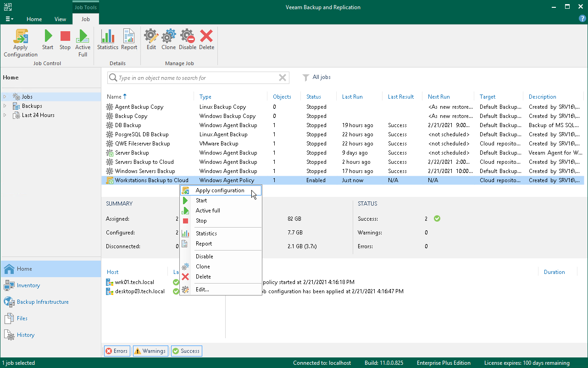
Task: Sort by the Type column header
Action: pos(205,97)
